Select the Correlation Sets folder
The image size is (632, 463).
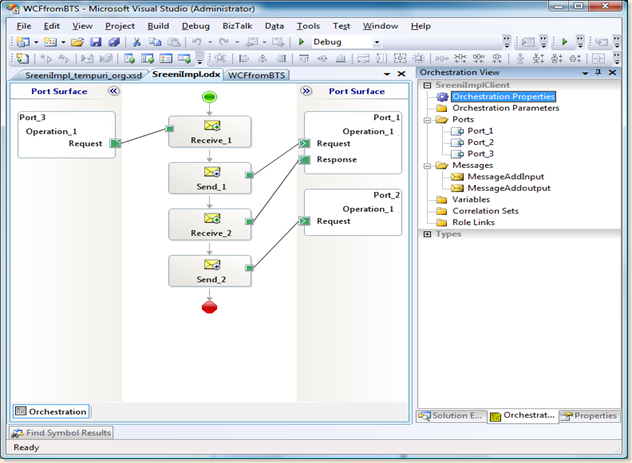(485, 211)
